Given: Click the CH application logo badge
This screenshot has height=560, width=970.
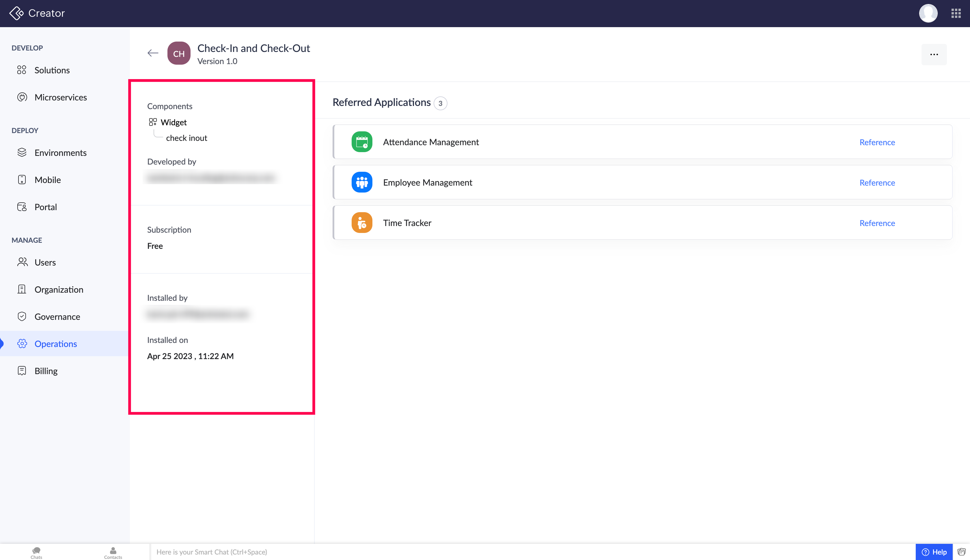Looking at the screenshot, I should (179, 53).
